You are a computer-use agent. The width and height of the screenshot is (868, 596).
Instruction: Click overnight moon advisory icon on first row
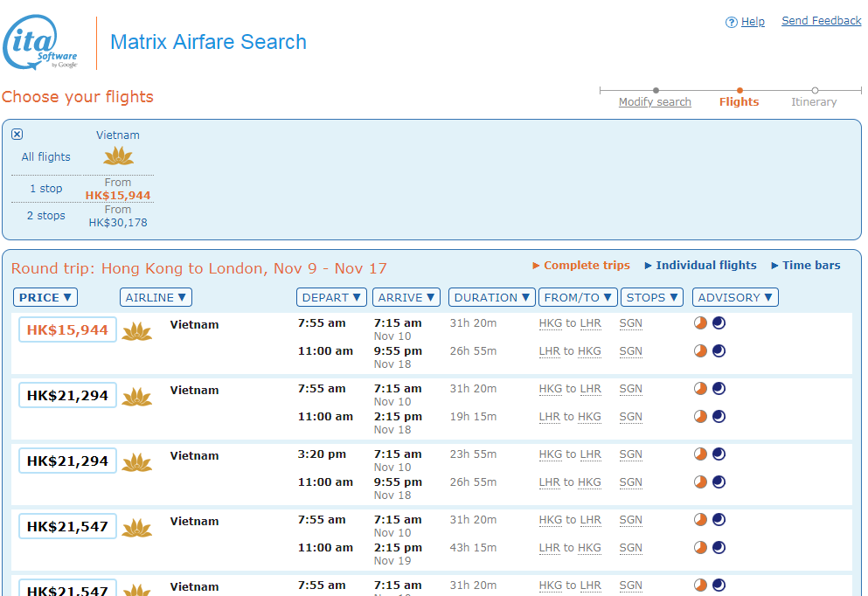coord(719,323)
